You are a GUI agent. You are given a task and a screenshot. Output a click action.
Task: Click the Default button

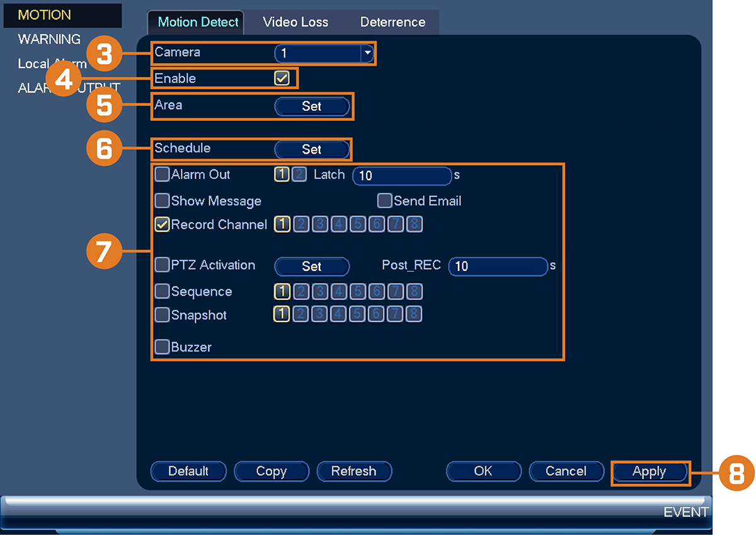pos(188,471)
